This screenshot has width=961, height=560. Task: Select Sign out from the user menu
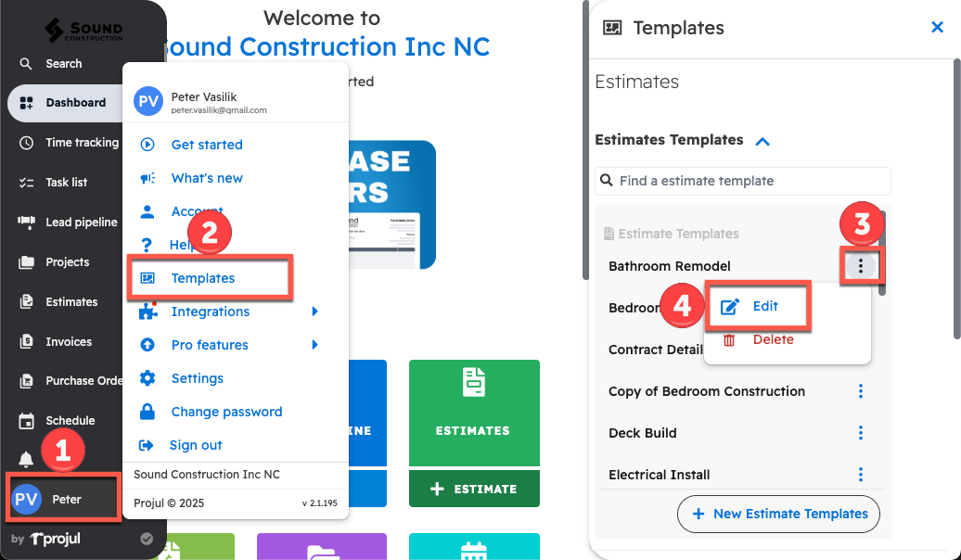click(x=196, y=445)
